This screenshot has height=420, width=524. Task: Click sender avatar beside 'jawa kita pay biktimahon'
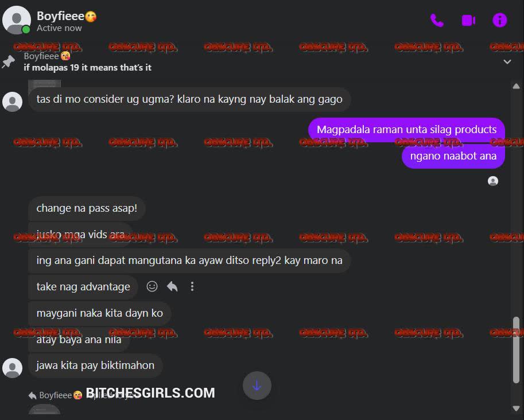tap(13, 368)
